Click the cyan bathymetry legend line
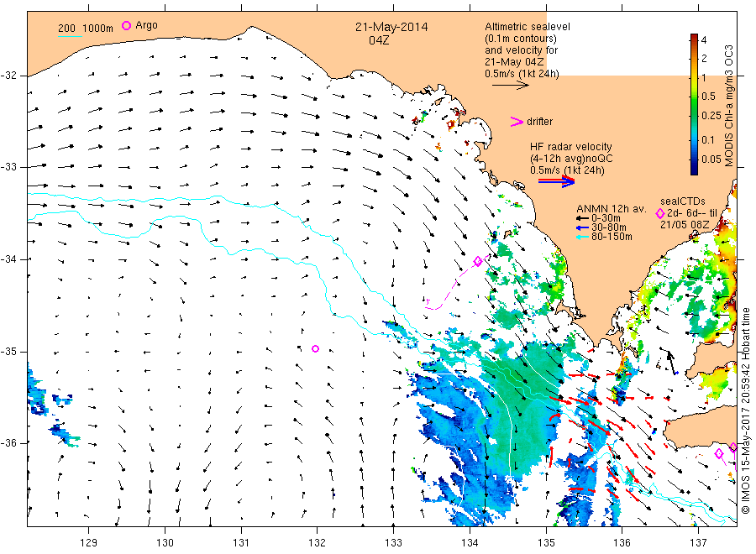This screenshot has height=554, width=756. pos(70,36)
